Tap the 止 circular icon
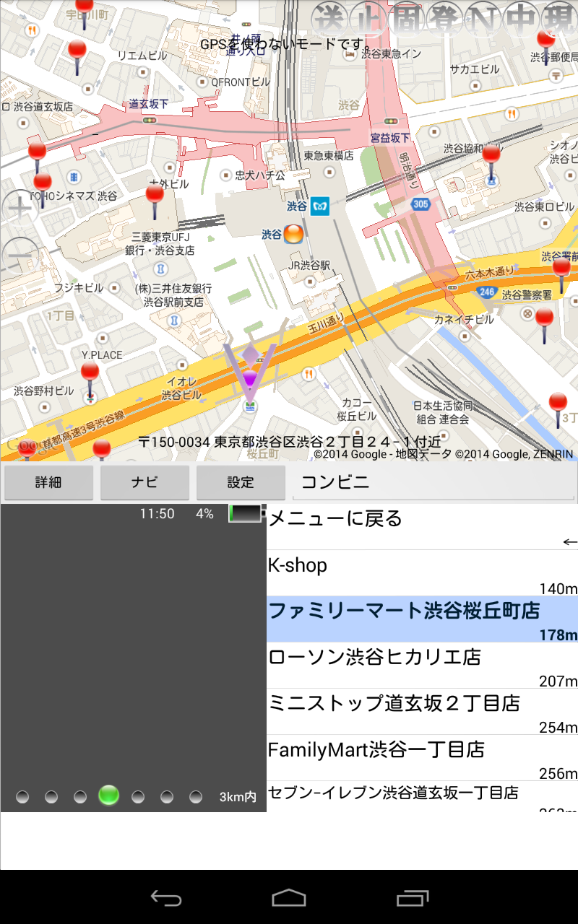578x924 pixels. click(368, 19)
